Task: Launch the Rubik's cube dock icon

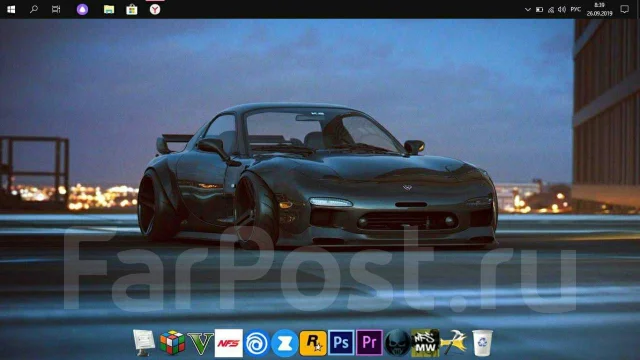Action: click(x=172, y=342)
